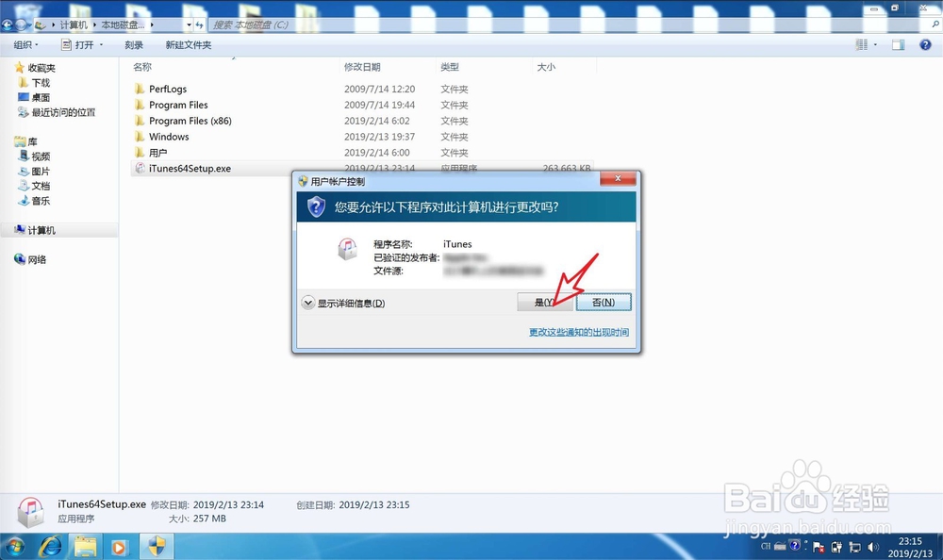Click the search magnifier icon
The width and height of the screenshot is (943, 560).
coord(935,25)
